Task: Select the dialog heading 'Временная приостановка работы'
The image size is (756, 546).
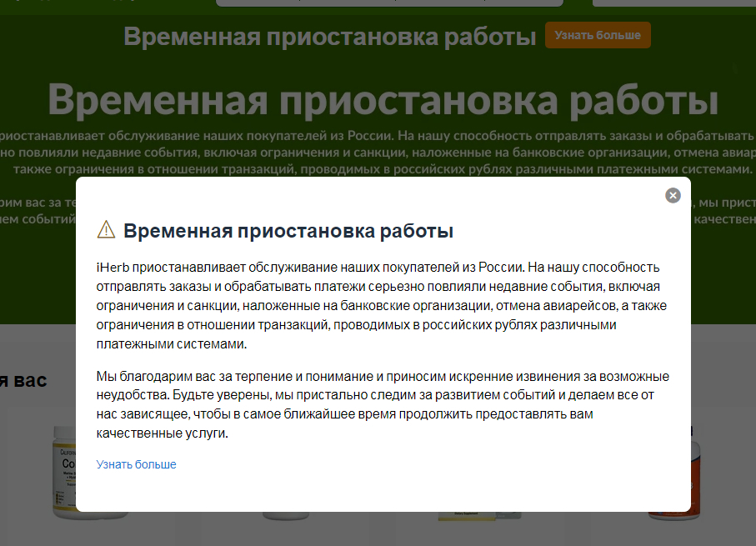Action: pos(288,231)
